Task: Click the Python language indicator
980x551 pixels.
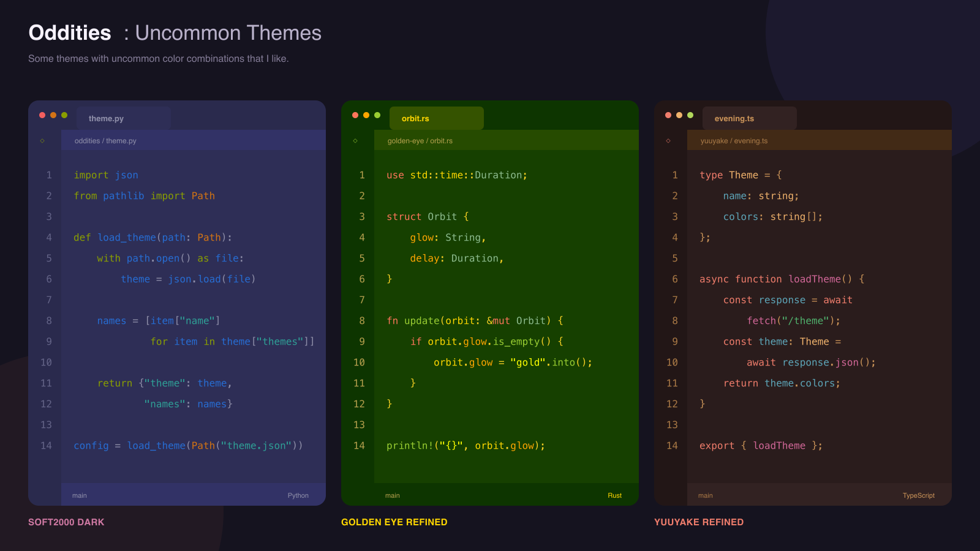Action: coord(298,495)
